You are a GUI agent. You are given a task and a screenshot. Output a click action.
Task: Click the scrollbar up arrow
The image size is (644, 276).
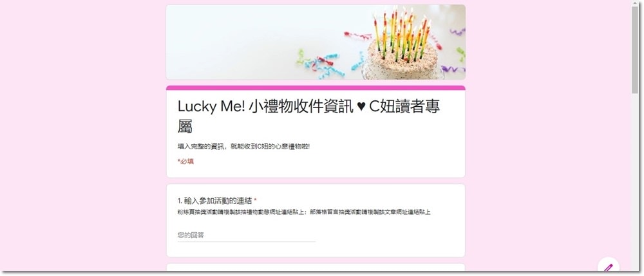click(x=635, y=3)
